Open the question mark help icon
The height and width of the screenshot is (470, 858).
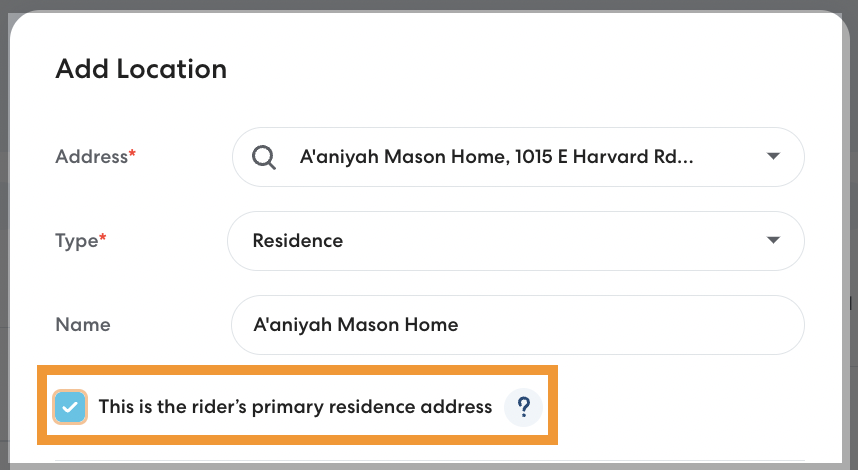point(522,407)
